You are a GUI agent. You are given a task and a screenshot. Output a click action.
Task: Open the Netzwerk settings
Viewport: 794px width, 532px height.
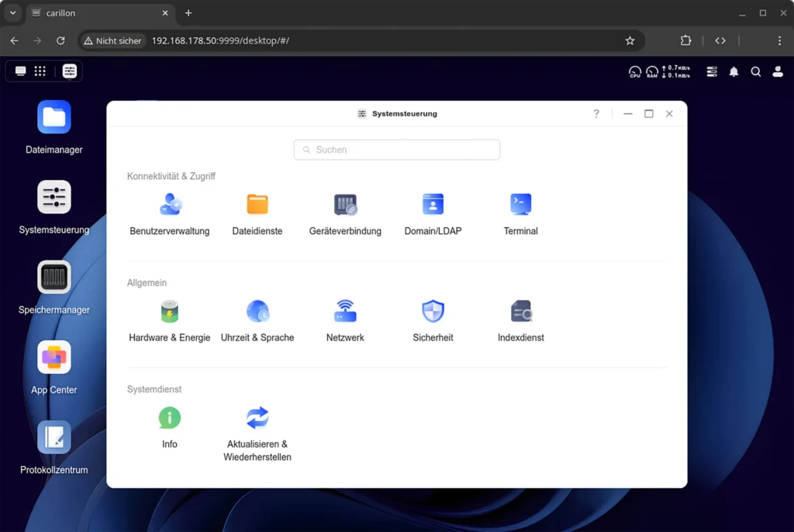[x=345, y=312]
